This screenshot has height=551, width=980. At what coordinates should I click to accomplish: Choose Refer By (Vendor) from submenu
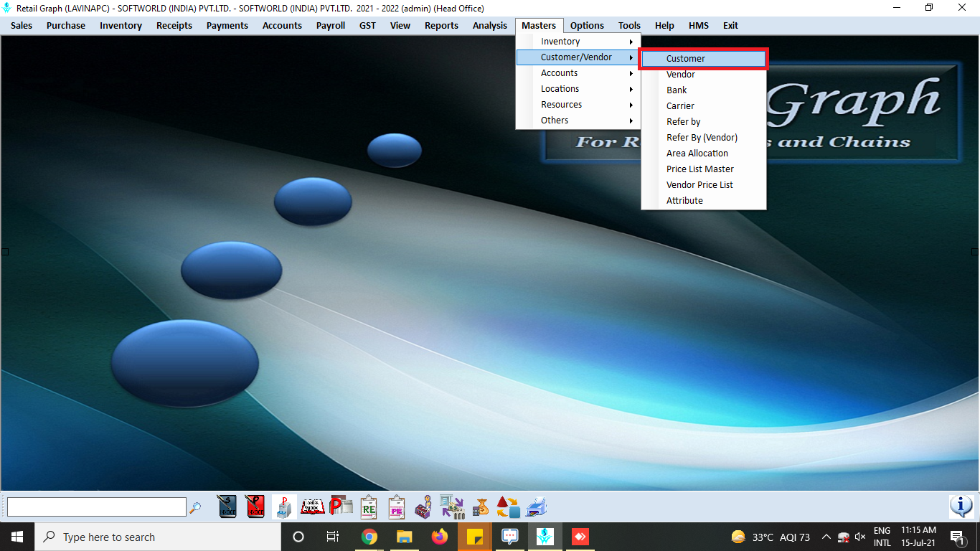704,138
